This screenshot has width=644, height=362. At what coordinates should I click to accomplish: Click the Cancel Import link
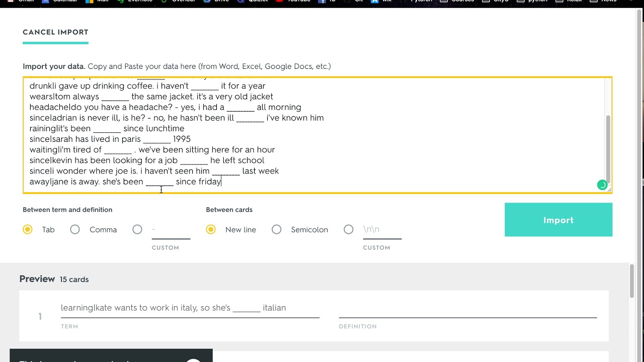point(55,32)
